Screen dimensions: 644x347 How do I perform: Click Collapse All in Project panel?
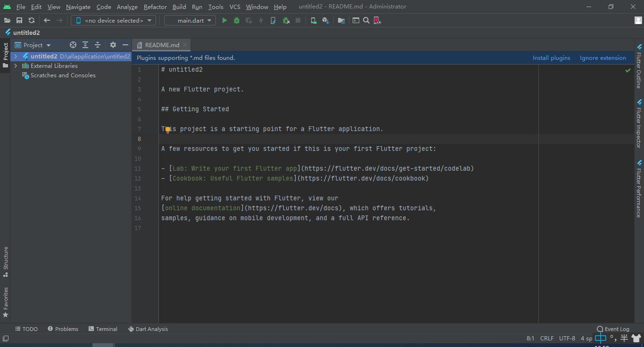[98, 45]
